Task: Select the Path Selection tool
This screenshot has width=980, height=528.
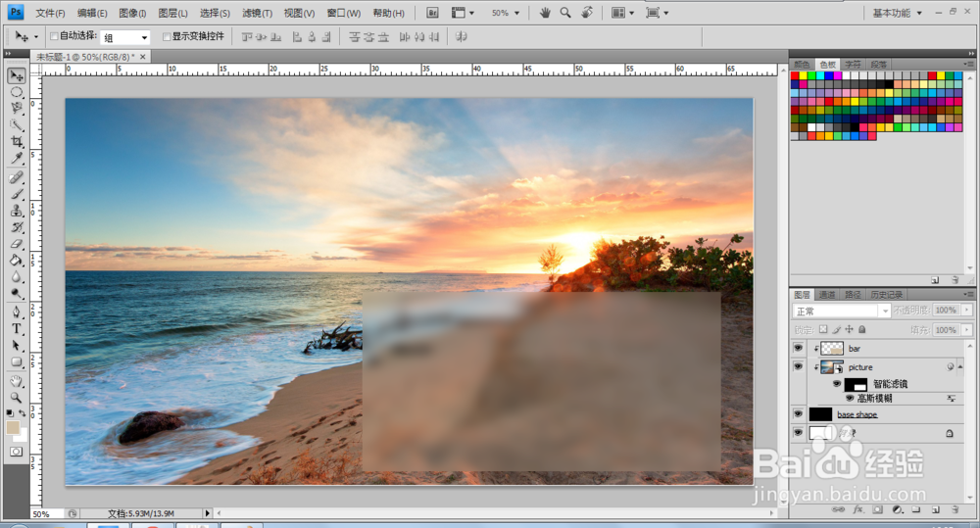Action: point(17,346)
